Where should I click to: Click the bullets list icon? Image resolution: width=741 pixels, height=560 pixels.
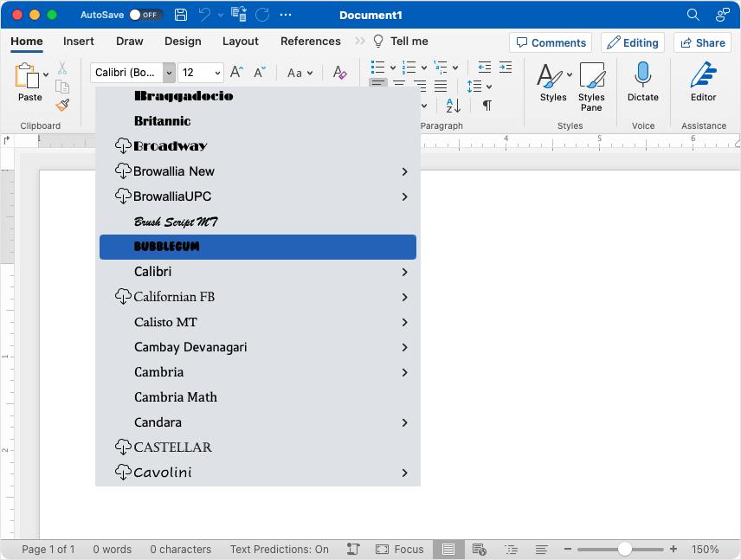coord(377,68)
